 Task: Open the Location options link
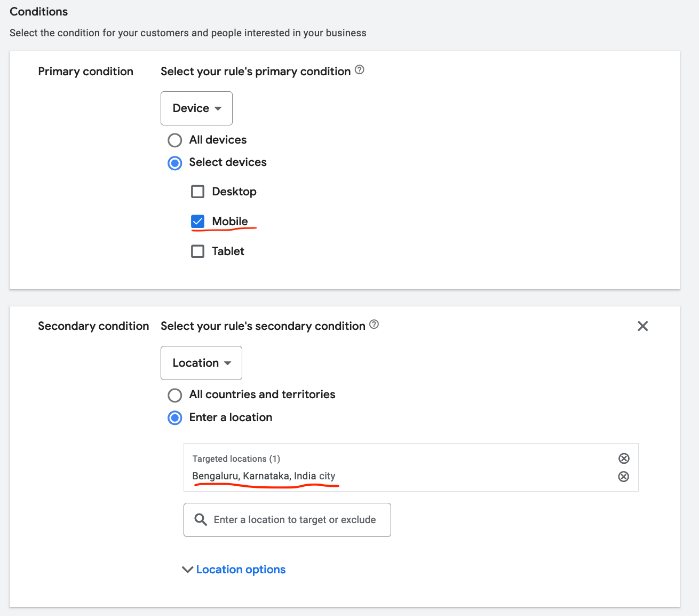click(x=241, y=570)
